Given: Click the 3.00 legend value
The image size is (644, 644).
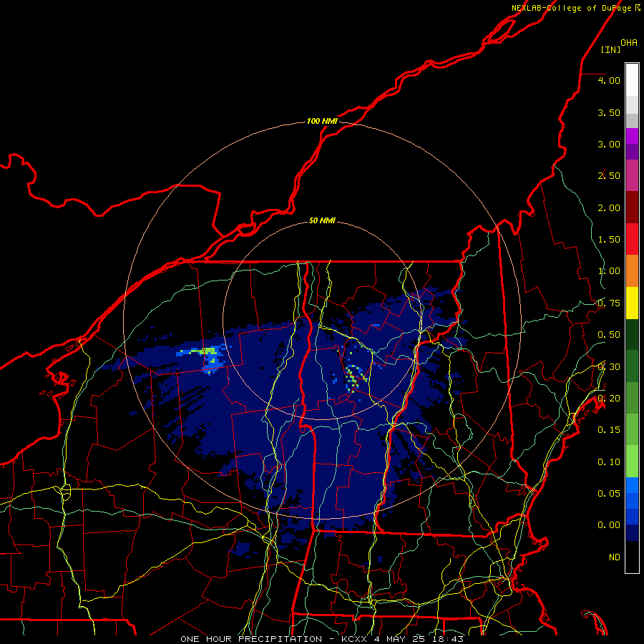Looking at the screenshot, I should pos(609,144).
